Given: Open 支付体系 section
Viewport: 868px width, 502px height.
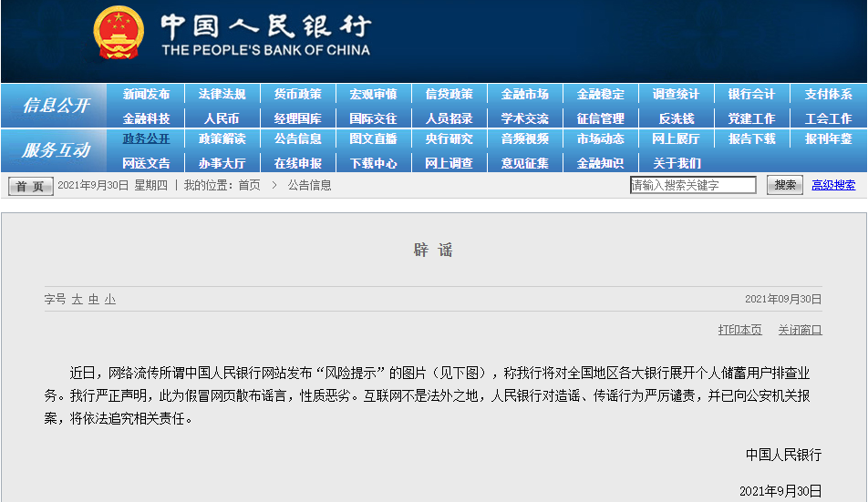Looking at the screenshot, I should (x=828, y=94).
